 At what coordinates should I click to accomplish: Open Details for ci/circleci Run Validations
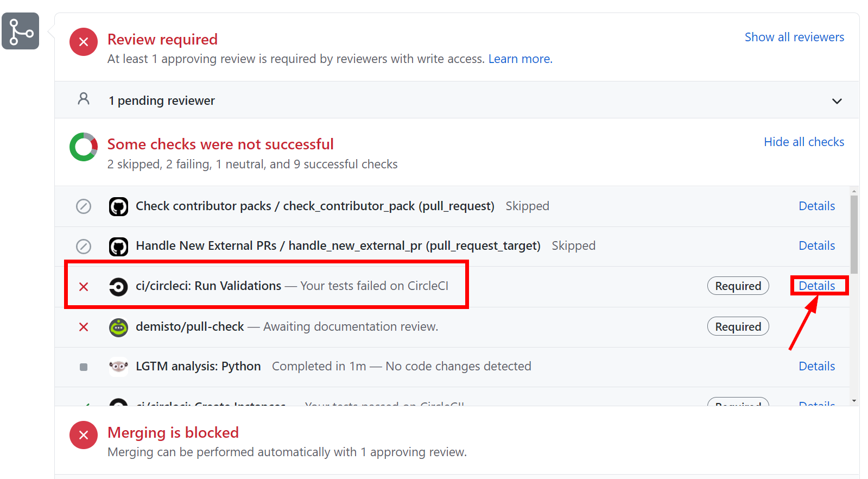816,286
